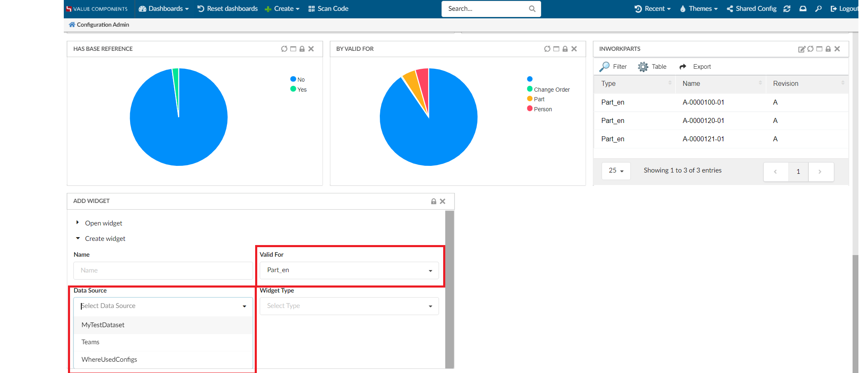Open the Widget Type dropdown
Image resolution: width=868 pixels, height=373 pixels.
coord(349,306)
